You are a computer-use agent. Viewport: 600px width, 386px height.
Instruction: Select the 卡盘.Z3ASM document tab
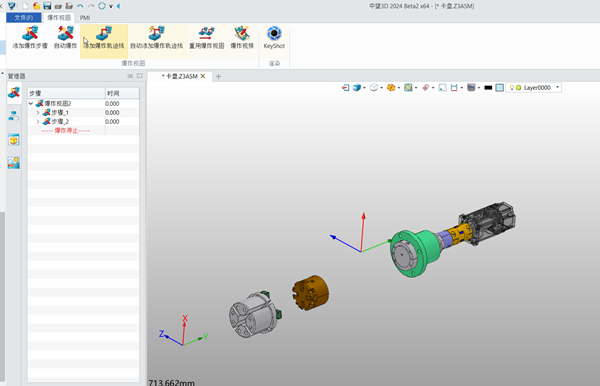click(179, 76)
